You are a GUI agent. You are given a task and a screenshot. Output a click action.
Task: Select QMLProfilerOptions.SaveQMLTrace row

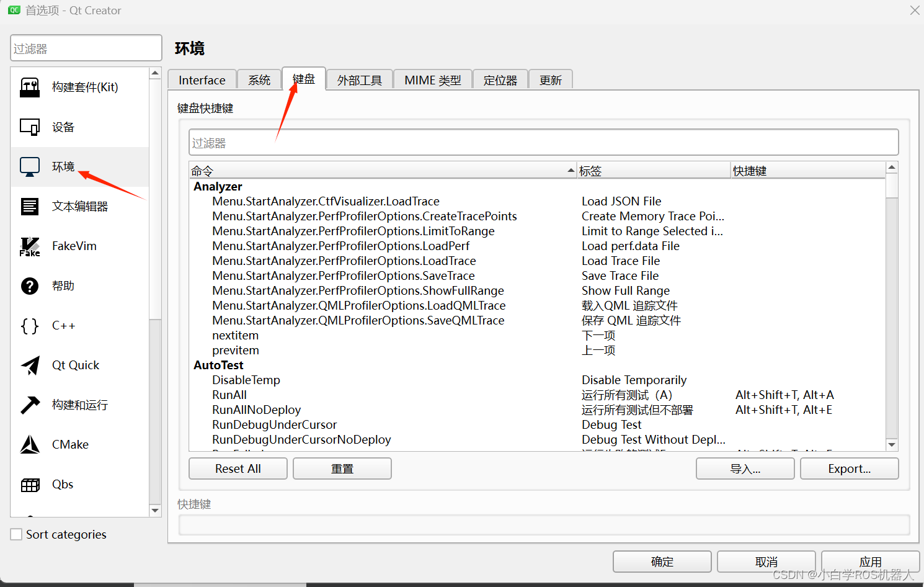click(x=537, y=320)
